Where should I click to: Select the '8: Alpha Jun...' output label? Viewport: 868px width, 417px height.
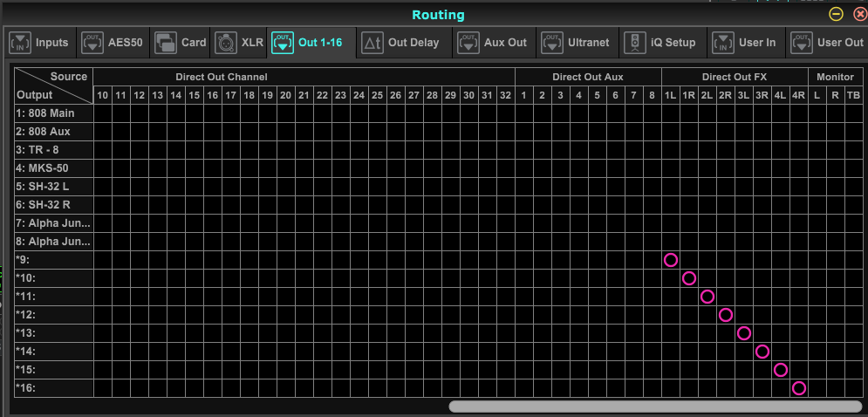54,242
